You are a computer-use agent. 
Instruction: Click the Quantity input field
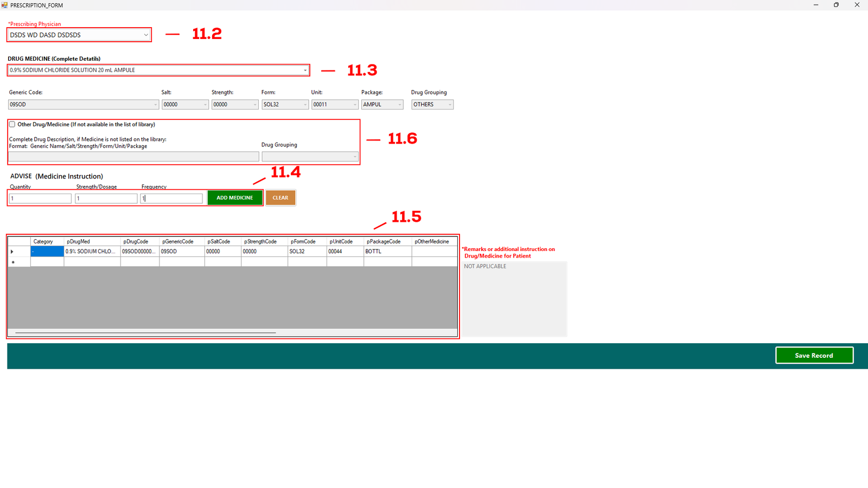(40, 198)
